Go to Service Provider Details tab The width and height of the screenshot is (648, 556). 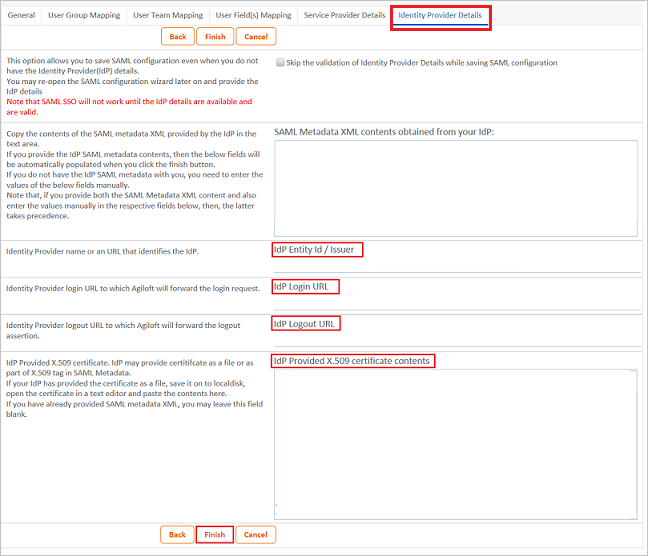click(x=344, y=15)
